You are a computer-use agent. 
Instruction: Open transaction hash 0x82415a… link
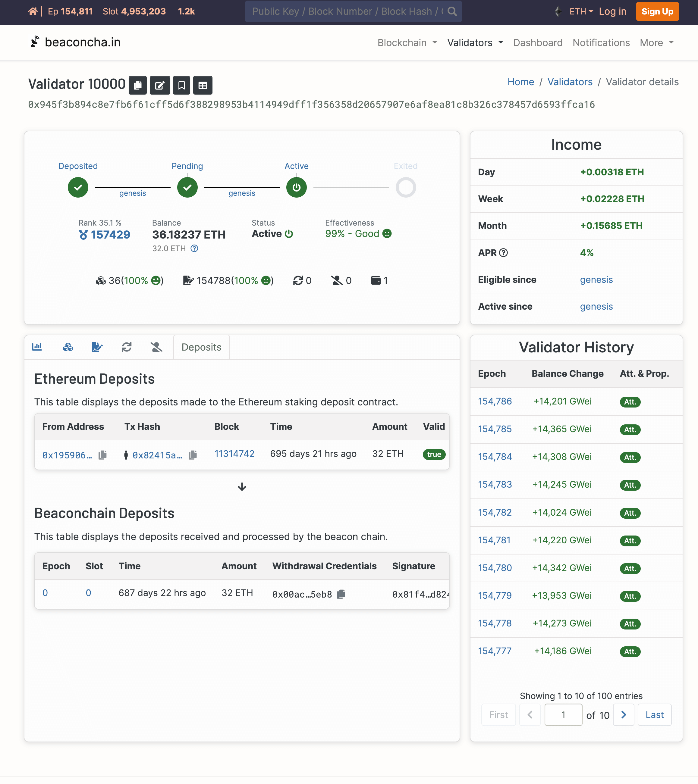[x=157, y=455]
